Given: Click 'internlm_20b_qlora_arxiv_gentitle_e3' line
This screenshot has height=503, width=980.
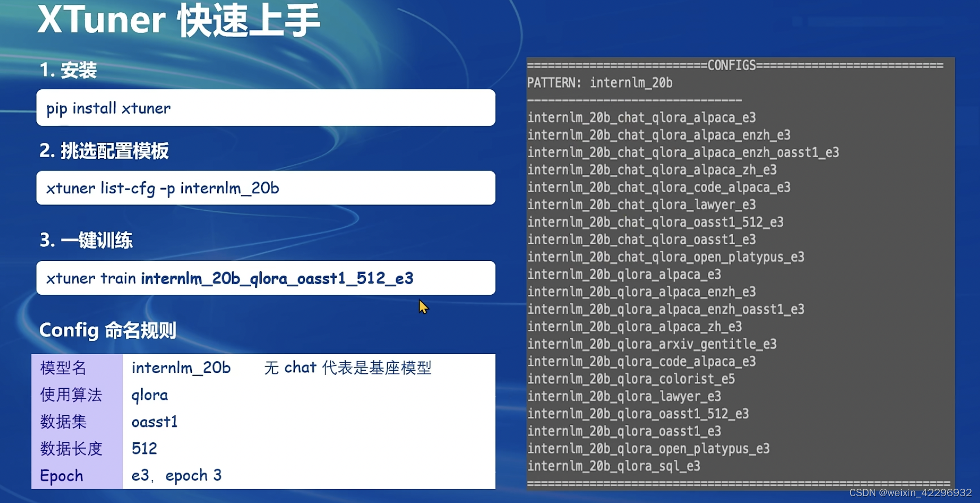Looking at the screenshot, I should (652, 344).
